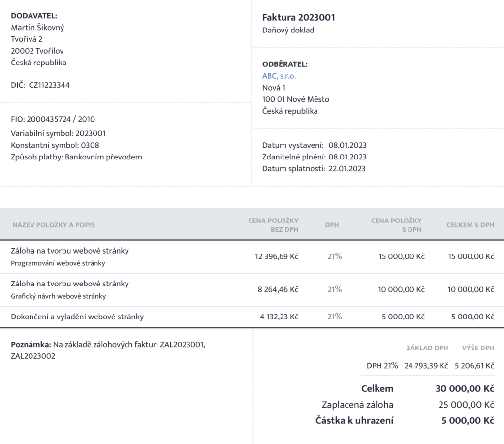Select item description Programování webové stránky
The width and height of the screenshot is (504, 444).
pyautogui.click(x=58, y=263)
